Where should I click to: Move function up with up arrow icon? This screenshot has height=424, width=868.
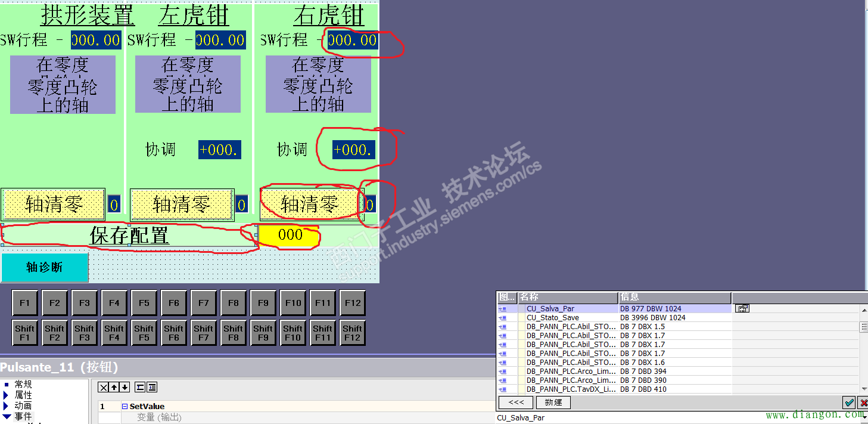[114, 387]
